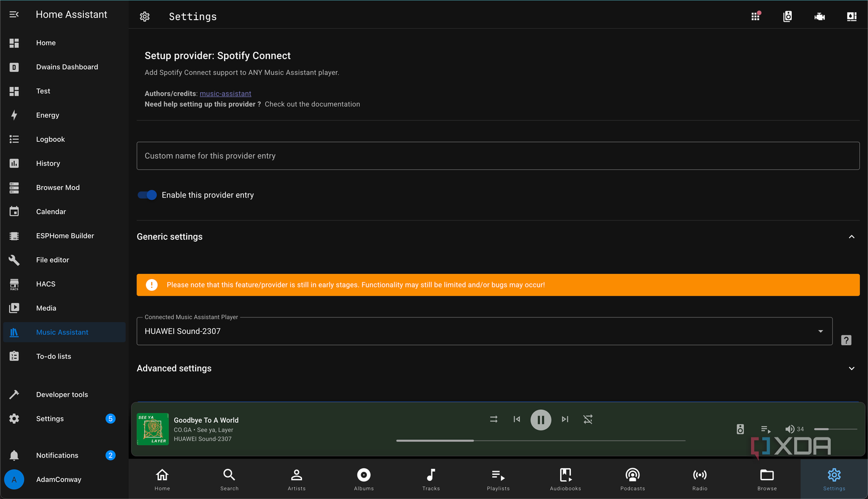Collapse the Generic settings section
The height and width of the screenshot is (499, 868).
[x=851, y=236]
